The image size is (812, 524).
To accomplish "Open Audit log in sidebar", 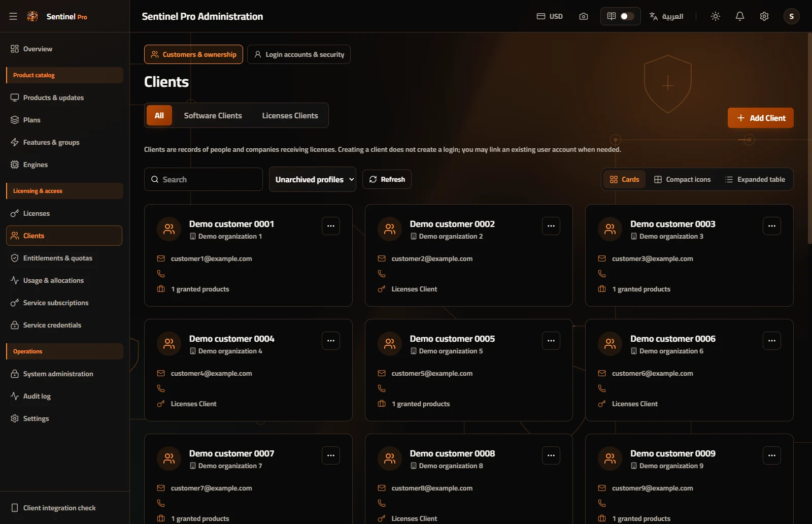I will pos(64,396).
